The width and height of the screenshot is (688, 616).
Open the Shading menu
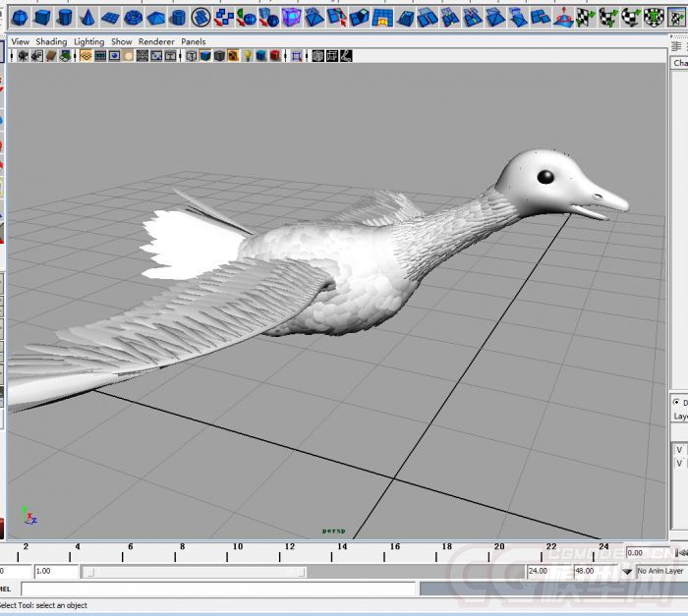tap(51, 42)
